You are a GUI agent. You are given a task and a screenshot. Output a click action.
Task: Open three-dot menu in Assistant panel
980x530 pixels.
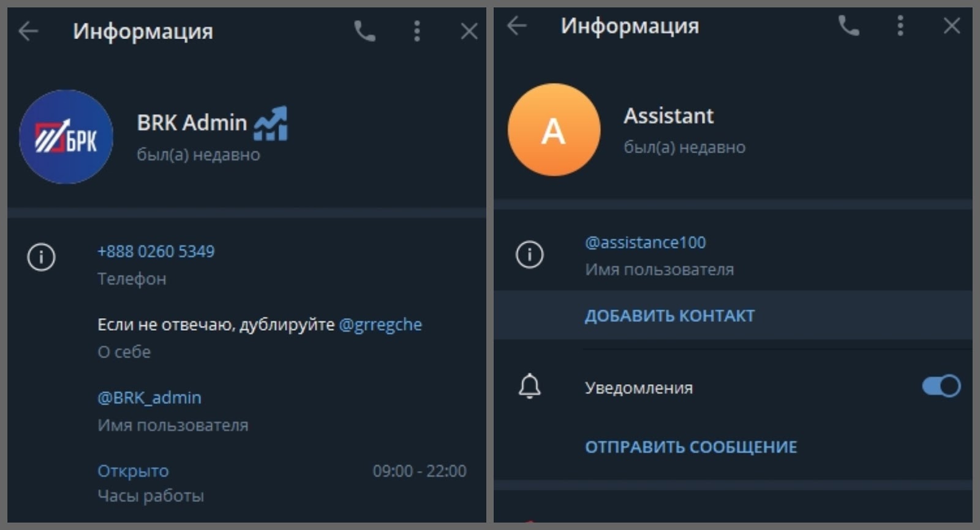pyautogui.click(x=900, y=26)
